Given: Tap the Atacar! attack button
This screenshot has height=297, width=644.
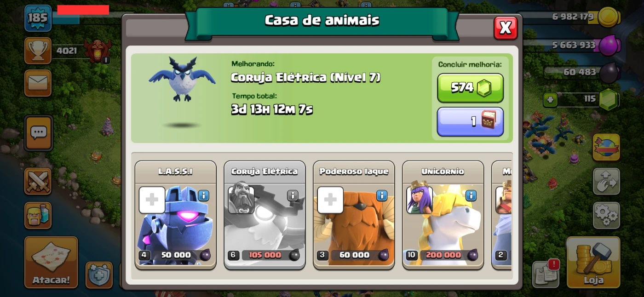Looking at the screenshot, I should point(51,262).
